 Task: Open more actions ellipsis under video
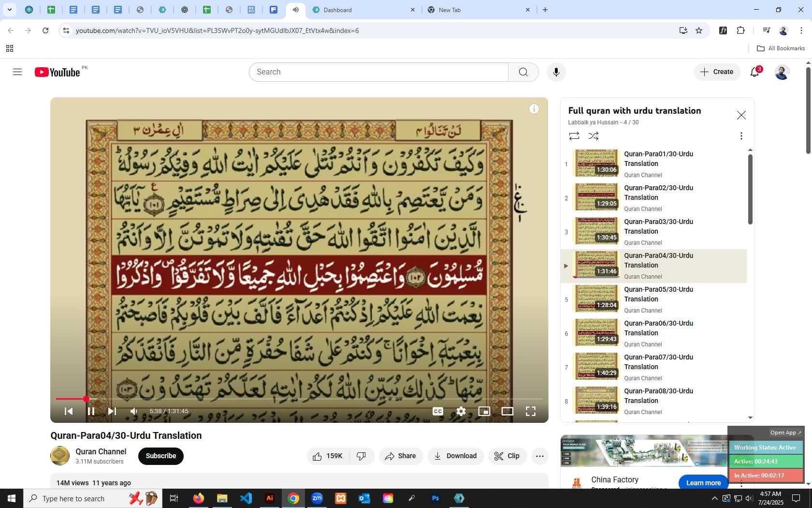click(x=539, y=456)
